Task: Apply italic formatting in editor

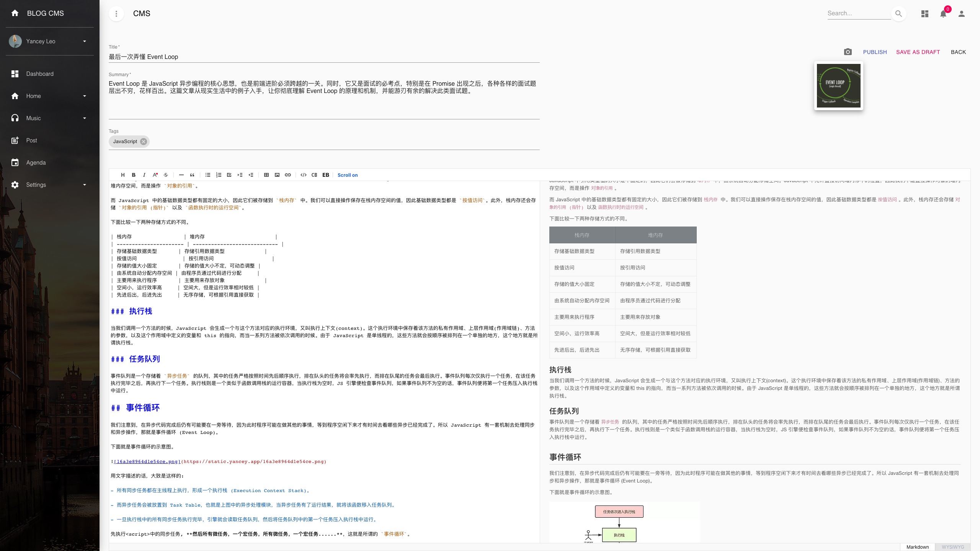Action: 144,175
